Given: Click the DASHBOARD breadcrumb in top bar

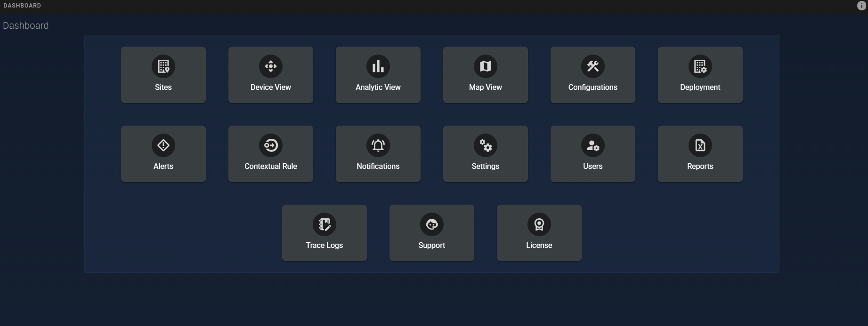Looking at the screenshot, I should [22, 6].
